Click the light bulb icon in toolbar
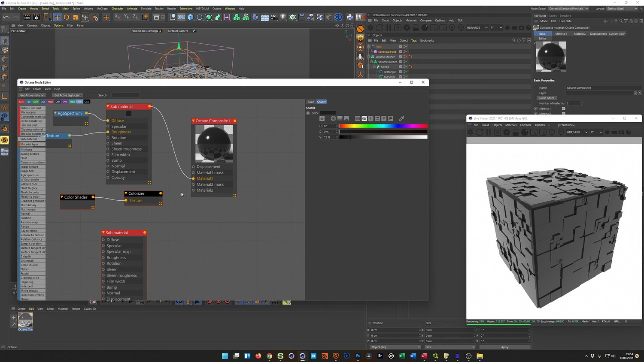 283,17
